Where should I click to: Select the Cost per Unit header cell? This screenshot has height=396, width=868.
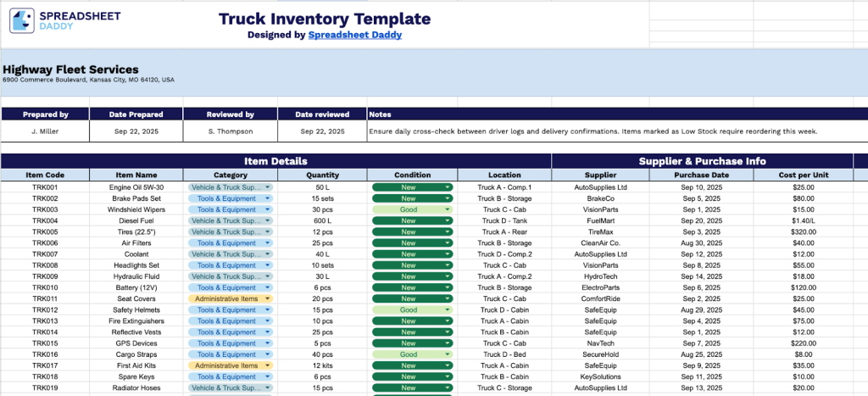point(804,175)
